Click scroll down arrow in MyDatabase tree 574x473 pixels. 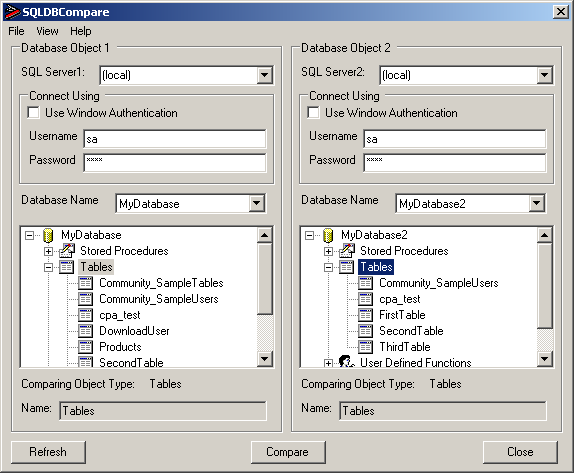264,358
